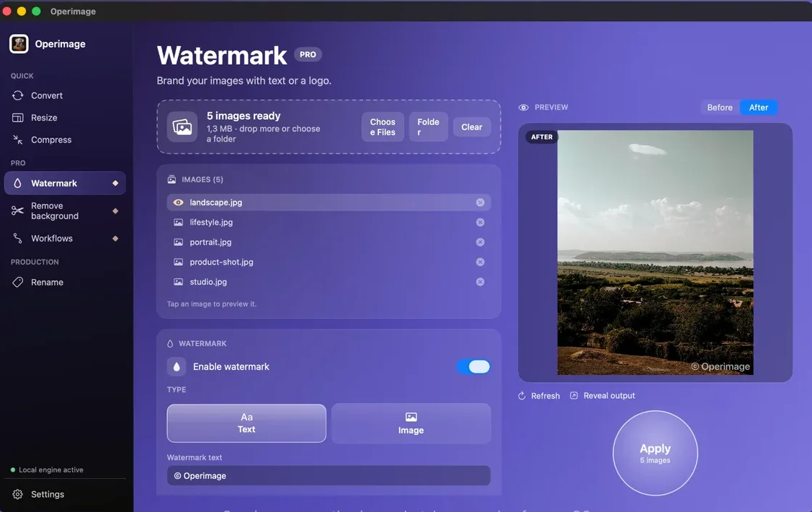This screenshot has height=512, width=812.
Task: Click the Watermark section header droplet icon
Action: click(x=170, y=343)
